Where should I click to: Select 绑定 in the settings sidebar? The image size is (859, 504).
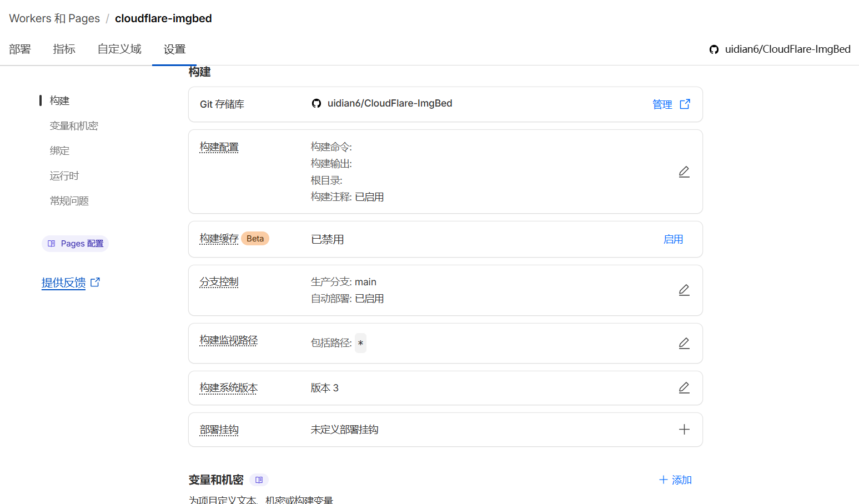tap(59, 151)
